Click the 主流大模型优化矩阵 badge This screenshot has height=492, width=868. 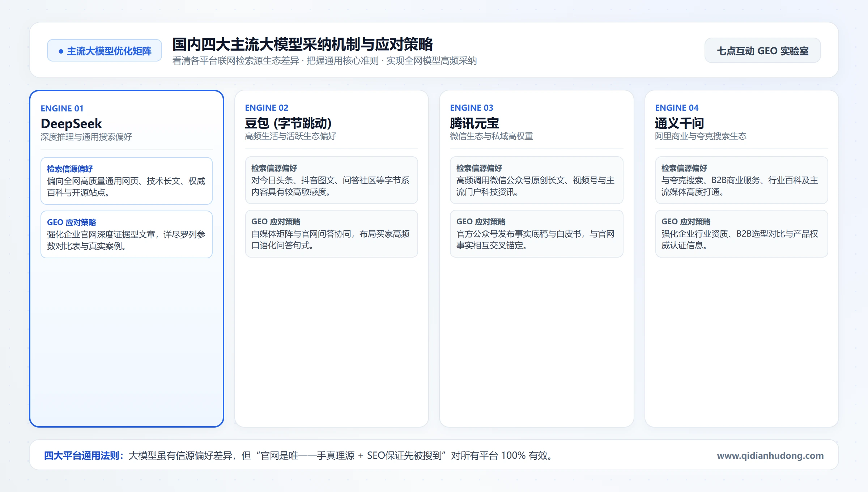pos(105,51)
